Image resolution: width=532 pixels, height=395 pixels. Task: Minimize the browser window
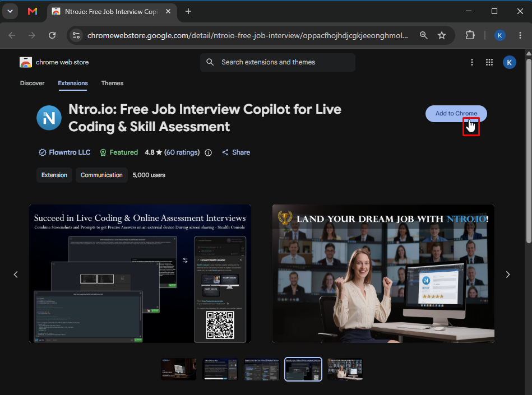[469, 11]
